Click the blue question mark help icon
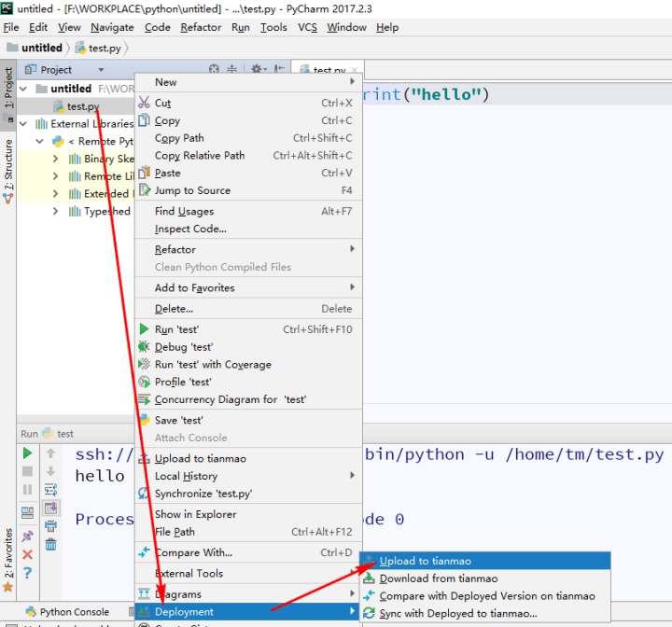 point(27,573)
